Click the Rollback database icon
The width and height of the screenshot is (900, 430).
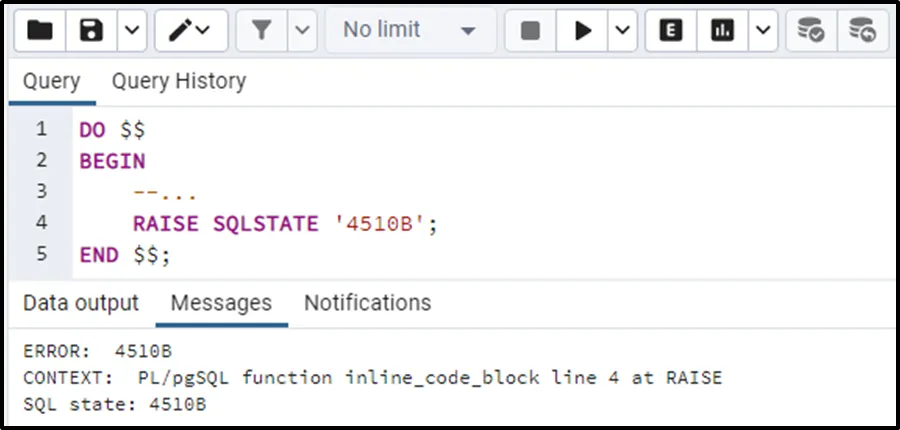[862, 31]
